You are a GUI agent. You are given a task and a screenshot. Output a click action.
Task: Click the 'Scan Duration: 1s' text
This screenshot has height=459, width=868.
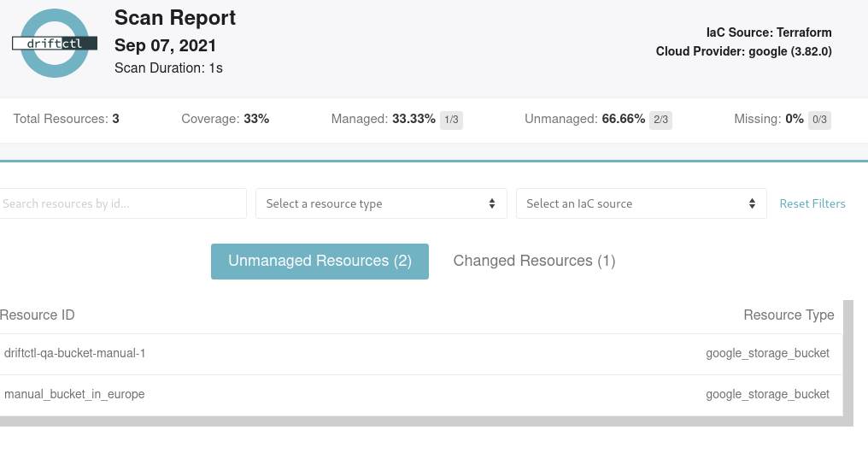(168, 68)
